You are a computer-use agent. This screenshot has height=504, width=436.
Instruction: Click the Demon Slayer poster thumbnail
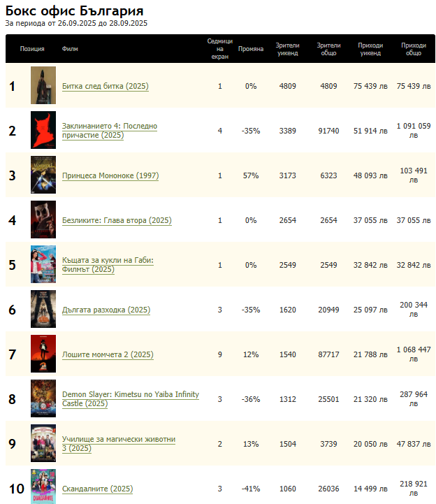point(43,399)
